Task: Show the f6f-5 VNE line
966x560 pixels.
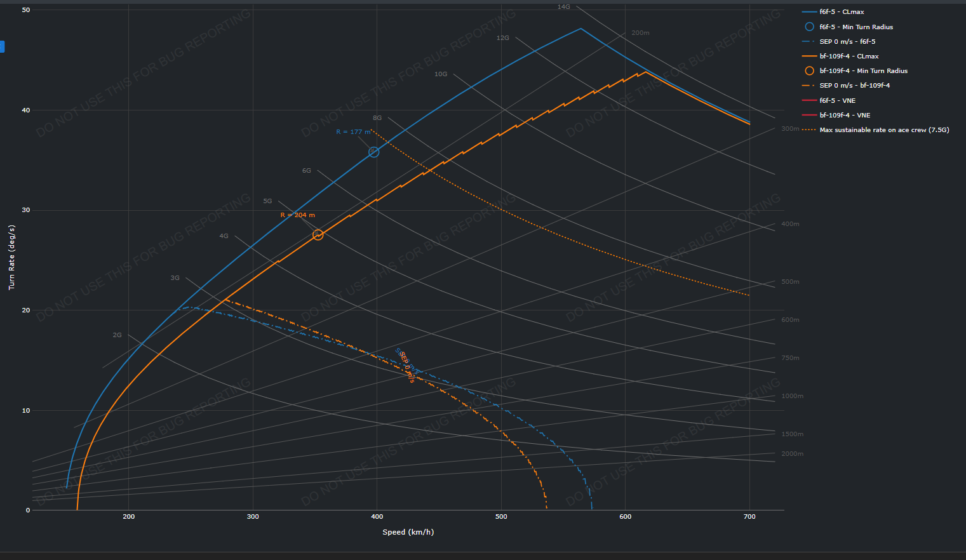Action: tap(829, 100)
